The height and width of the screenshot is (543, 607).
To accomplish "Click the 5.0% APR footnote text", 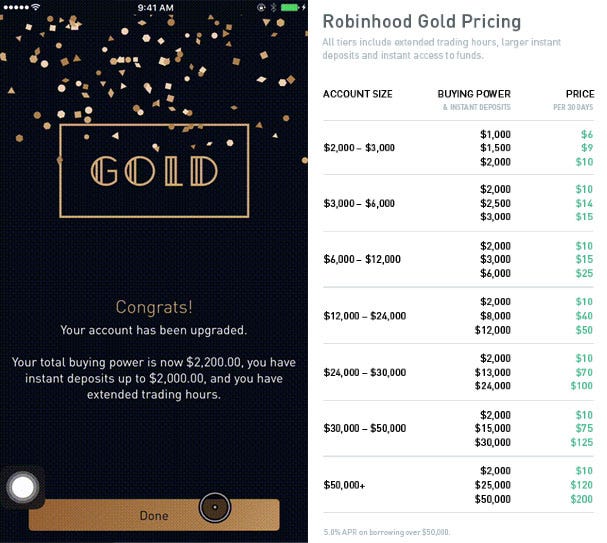I will tap(386, 532).
